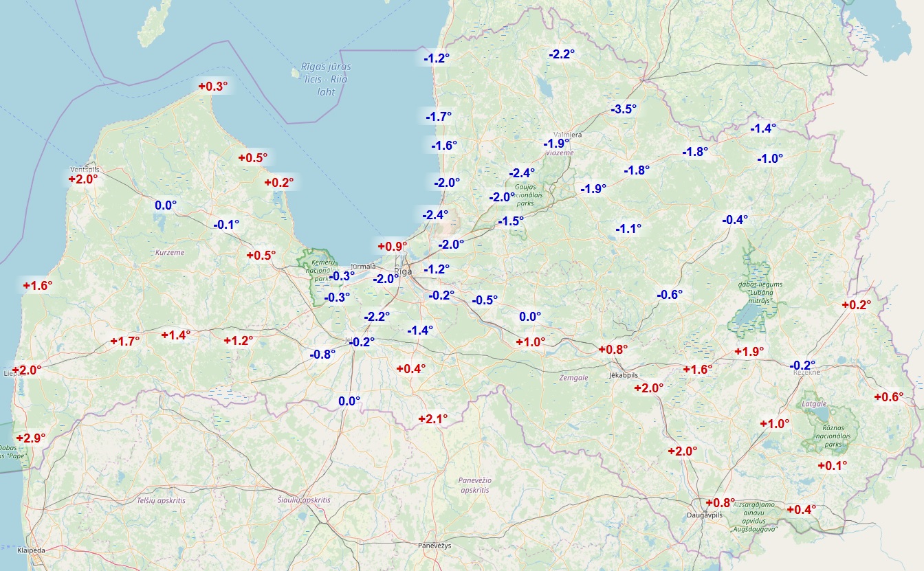This screenshot has width=924, height=571.
Task: Click the +1.4° red temperature label
Action: pos(175,335)
